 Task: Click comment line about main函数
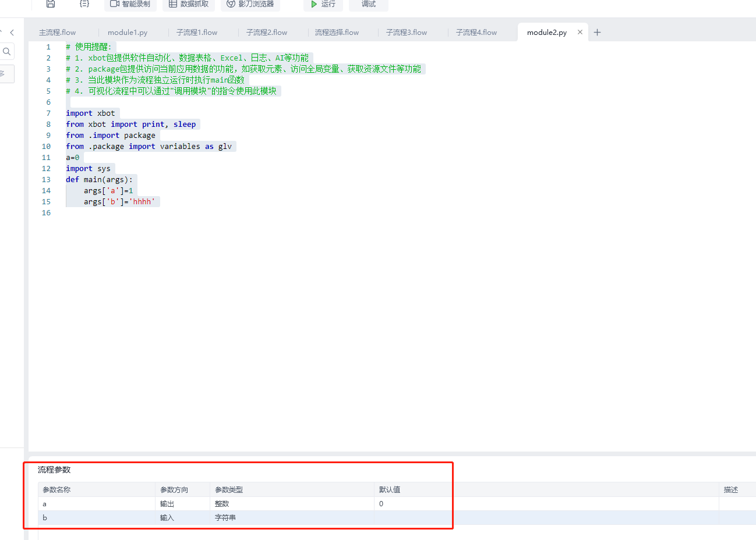[156, 80]
